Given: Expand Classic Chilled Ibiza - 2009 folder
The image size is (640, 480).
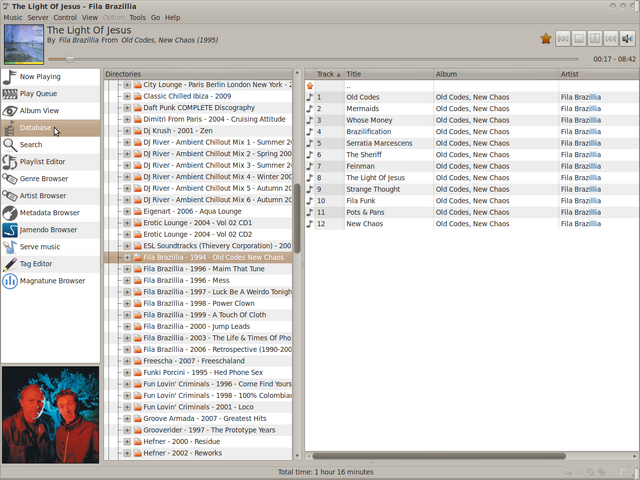Looking at the screenshot, I should [127, 96].
